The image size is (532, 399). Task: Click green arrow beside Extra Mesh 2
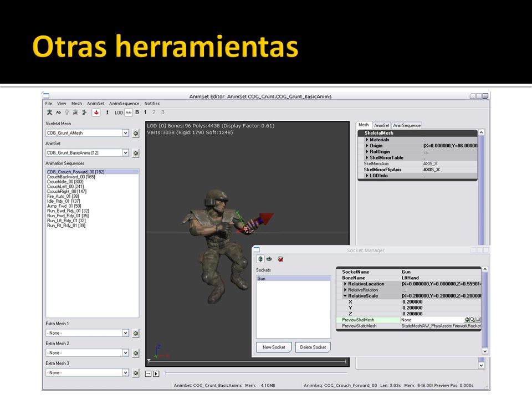tap(136, 353)
